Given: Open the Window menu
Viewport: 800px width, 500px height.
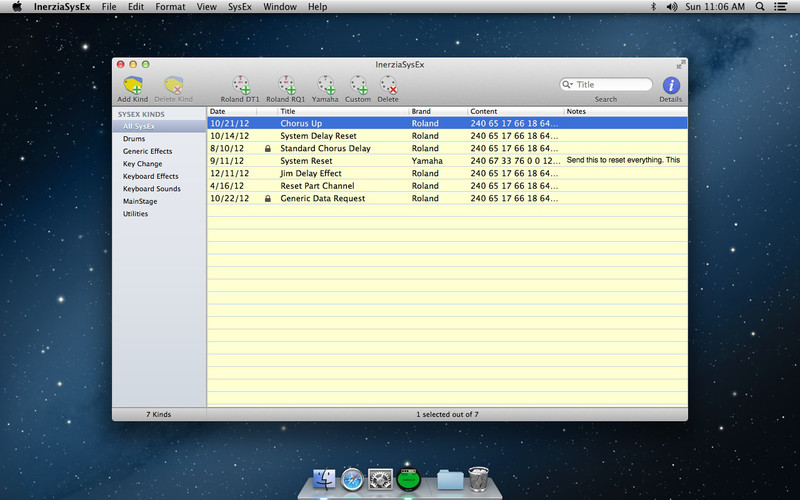Looking at the screenshot, I should click(x=280, y=7).
